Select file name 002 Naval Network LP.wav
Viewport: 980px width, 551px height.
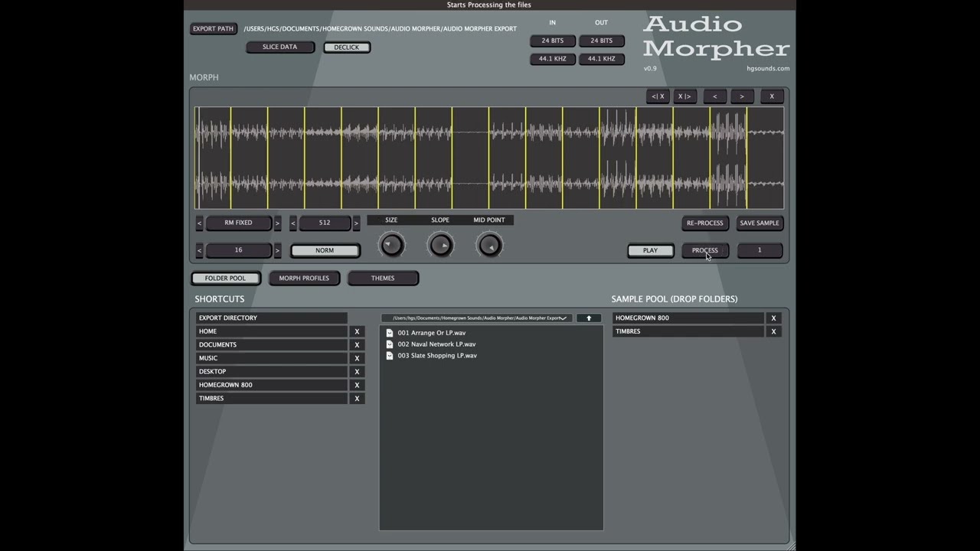click(436, 344)
